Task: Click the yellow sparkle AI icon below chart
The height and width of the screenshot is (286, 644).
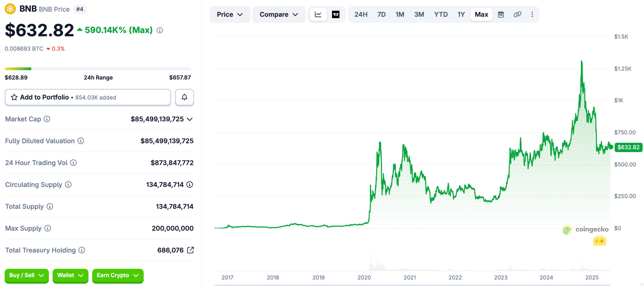Action: pos(599,241)
